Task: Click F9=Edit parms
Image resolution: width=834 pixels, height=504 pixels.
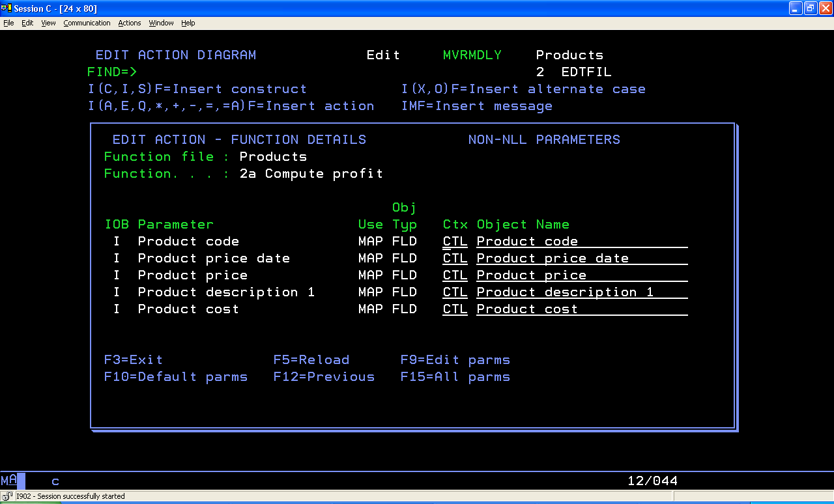Action: click(x=454, y=359)
